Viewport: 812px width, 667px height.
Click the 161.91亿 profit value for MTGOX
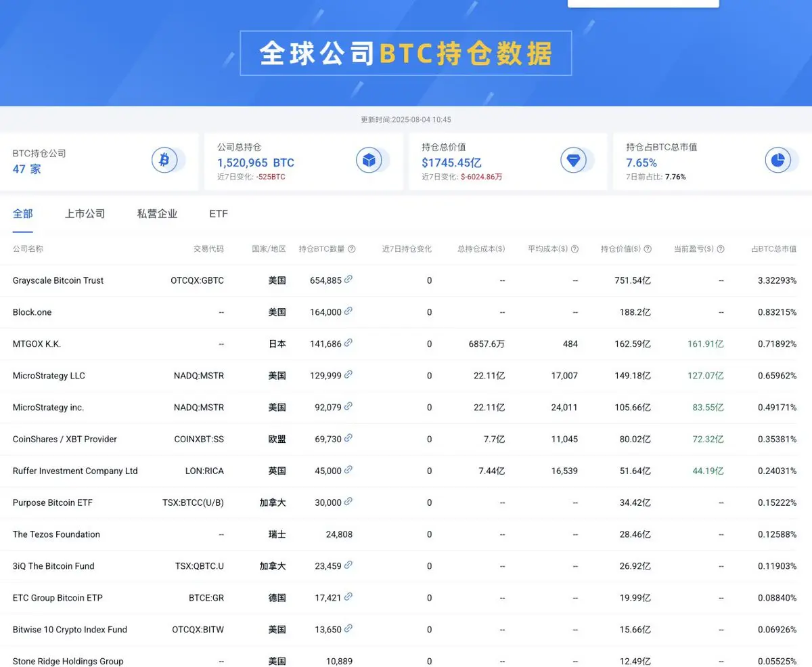706,344
